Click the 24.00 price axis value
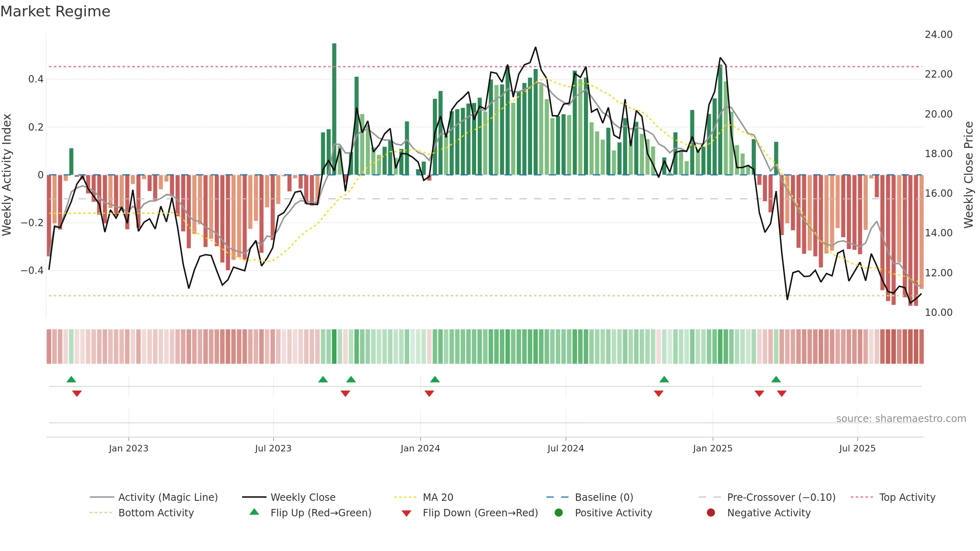Image resolution: width=980 pixels, height=551 pixels. [x=939, y=35]
